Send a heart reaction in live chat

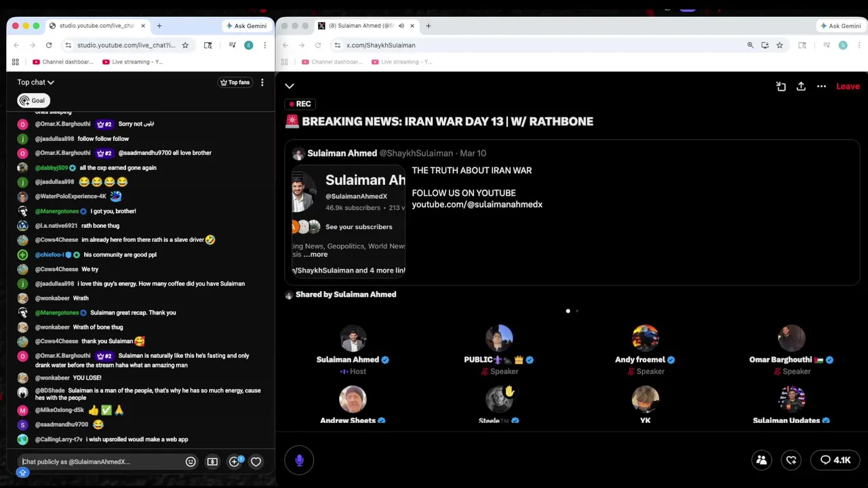pos(256,462)
